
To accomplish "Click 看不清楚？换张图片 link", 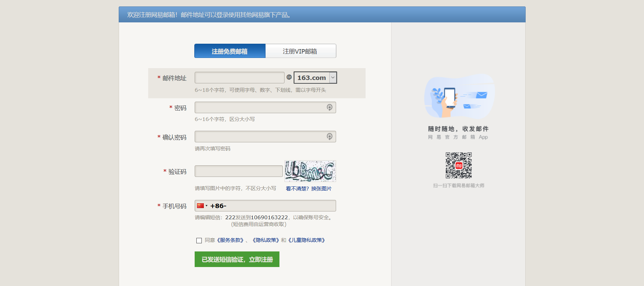I will pyautogui.click(x=309, y=189).
